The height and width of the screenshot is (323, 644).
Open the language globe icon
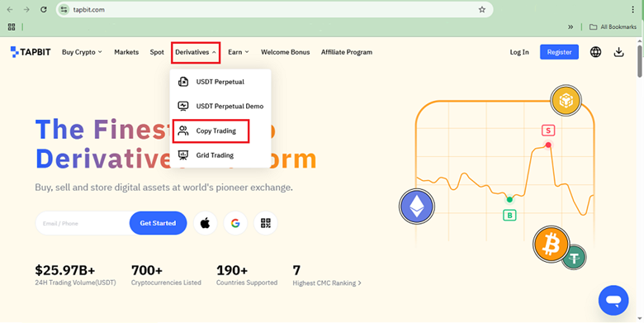pos(595,52)
